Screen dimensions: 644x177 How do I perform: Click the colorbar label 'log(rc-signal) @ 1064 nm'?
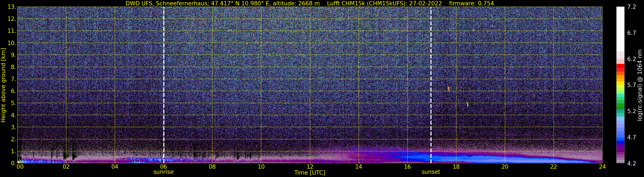(640, 85)
